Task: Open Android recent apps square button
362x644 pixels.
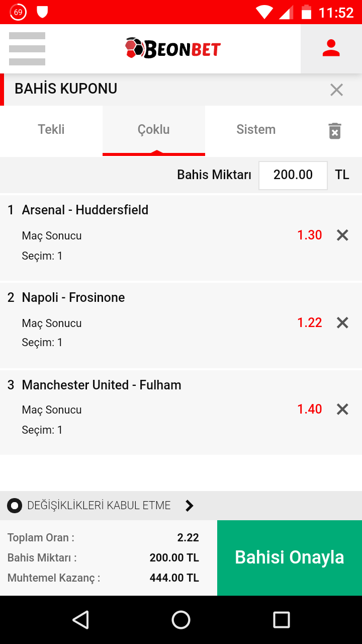Action: (282, 620)
